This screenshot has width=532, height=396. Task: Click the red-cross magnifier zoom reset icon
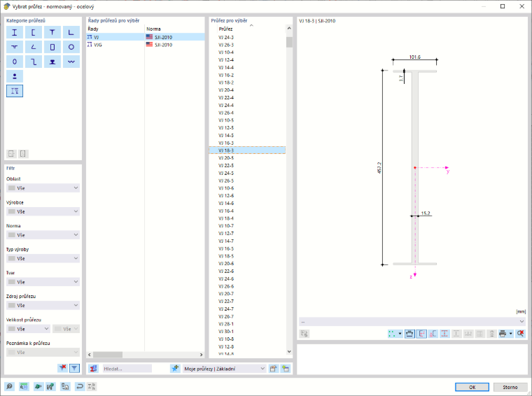tap(521, 334)
